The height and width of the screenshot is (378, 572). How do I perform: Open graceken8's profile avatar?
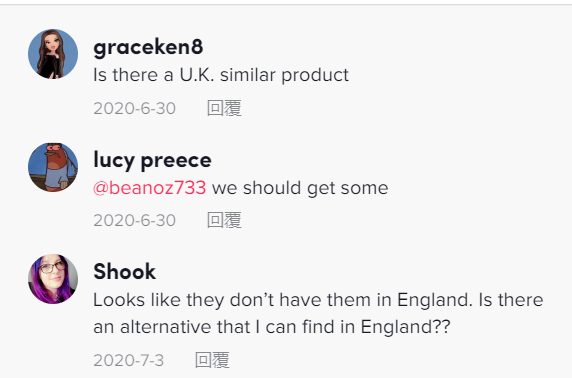point(53,54)
